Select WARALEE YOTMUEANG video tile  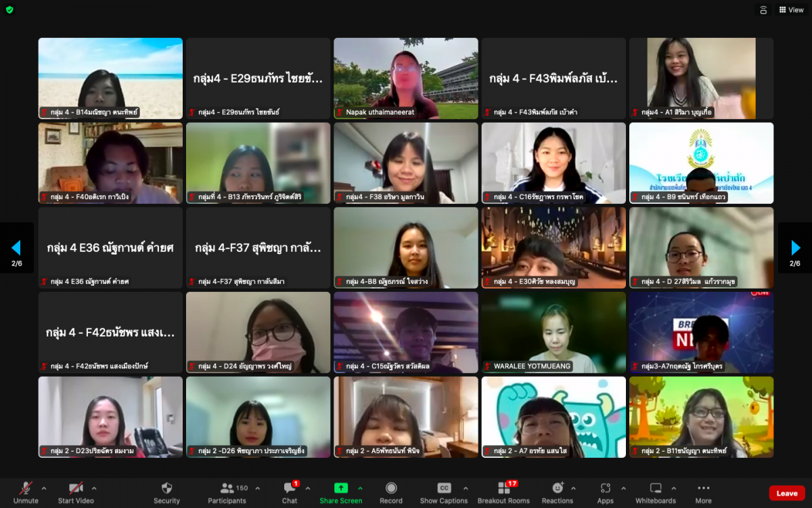[554, 333]
